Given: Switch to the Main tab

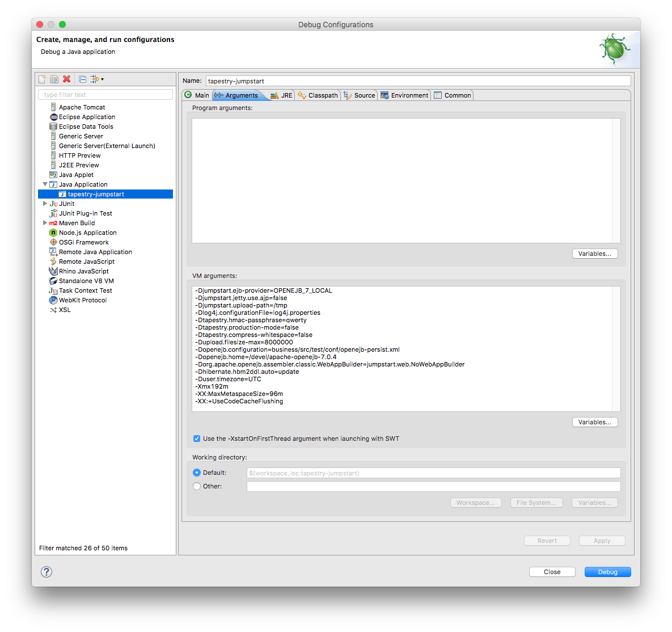Looking at the screenshot, I should click(197, 95).
